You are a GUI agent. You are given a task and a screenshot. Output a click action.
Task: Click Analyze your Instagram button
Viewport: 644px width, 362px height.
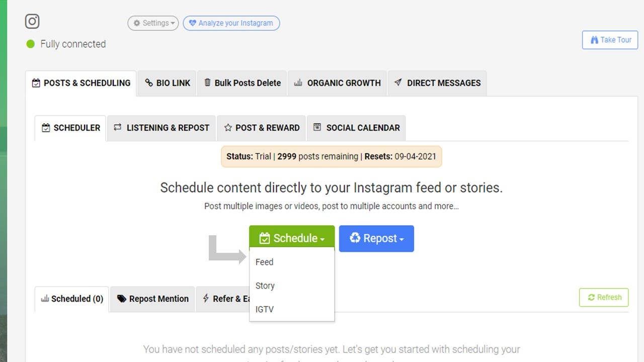(x=231, y=23)
